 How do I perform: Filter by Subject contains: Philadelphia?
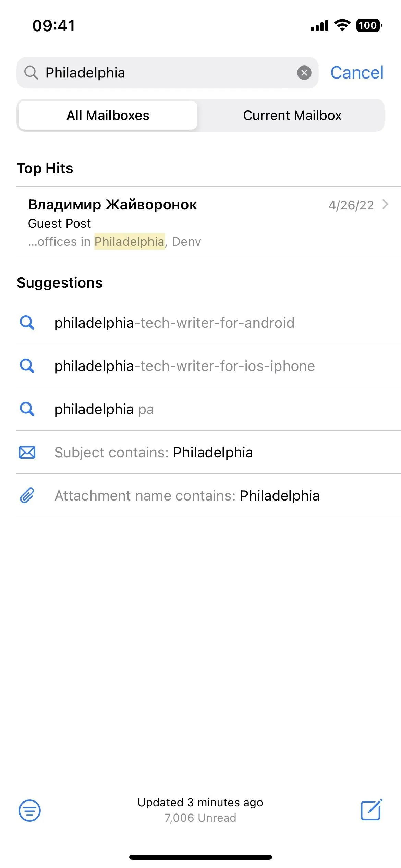point(209,452)
